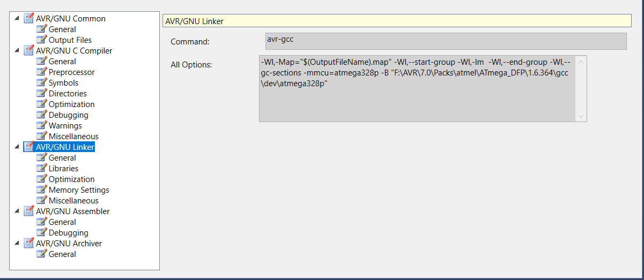Open General under AVR/GNU Assembler
Image resolution: width=644 pixels, height=280 pixels.
62,222
